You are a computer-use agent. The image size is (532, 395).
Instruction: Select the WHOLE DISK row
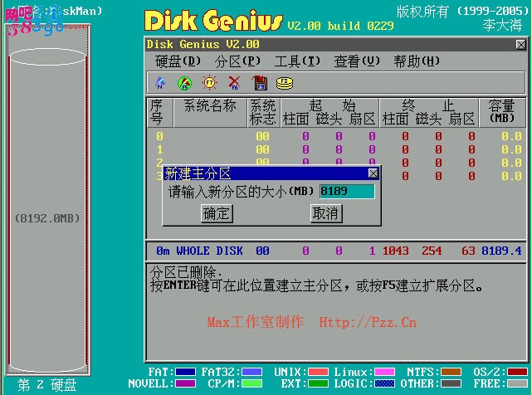(336, 251)
